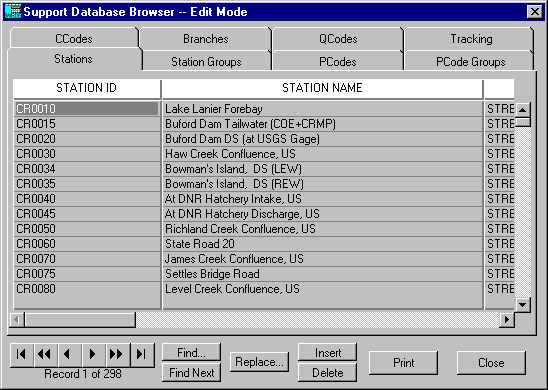Insert a new record
Image resolution: width=548 pixels, height=390 pixels.
327,352
